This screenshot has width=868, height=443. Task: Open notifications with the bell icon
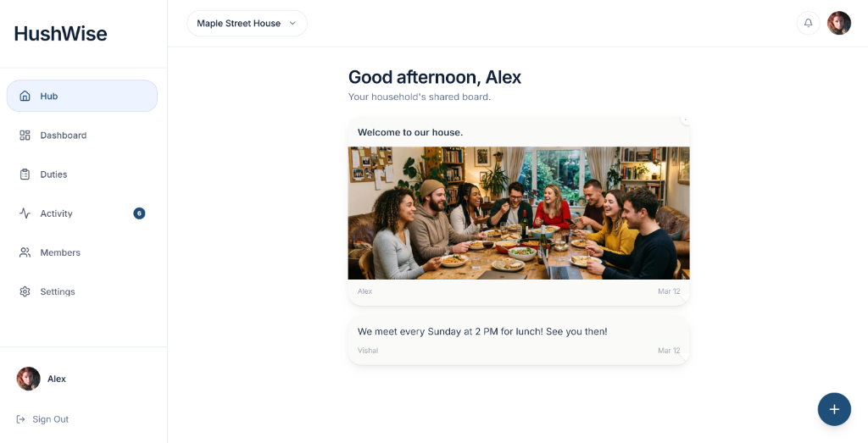[x=808, y=23]
